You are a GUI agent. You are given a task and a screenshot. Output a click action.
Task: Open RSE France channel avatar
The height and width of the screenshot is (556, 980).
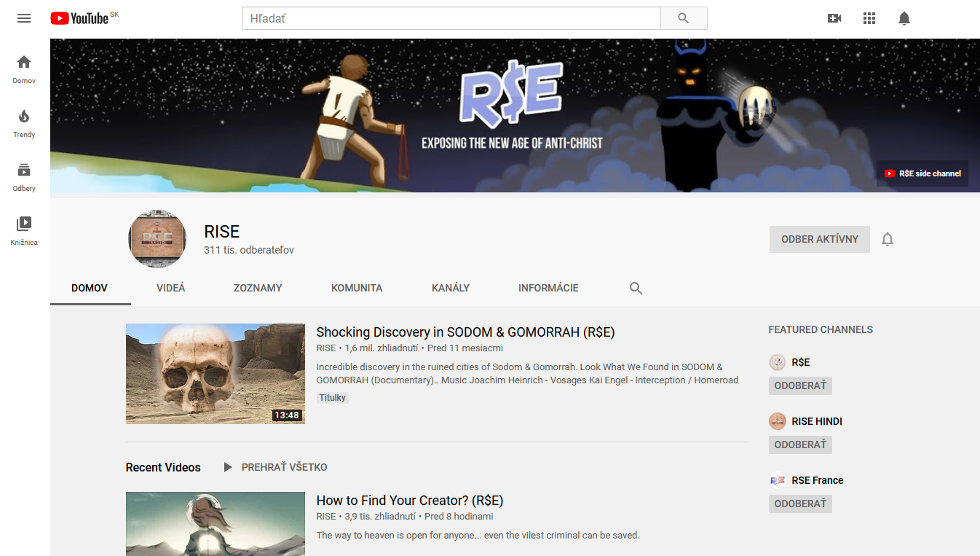coord(778,480)
